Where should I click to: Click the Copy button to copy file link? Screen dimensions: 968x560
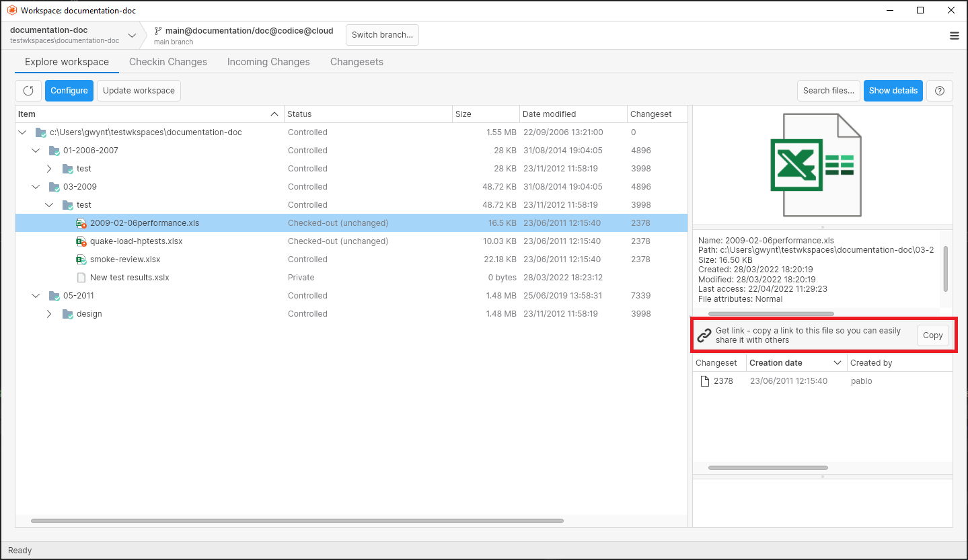[932, 335]
